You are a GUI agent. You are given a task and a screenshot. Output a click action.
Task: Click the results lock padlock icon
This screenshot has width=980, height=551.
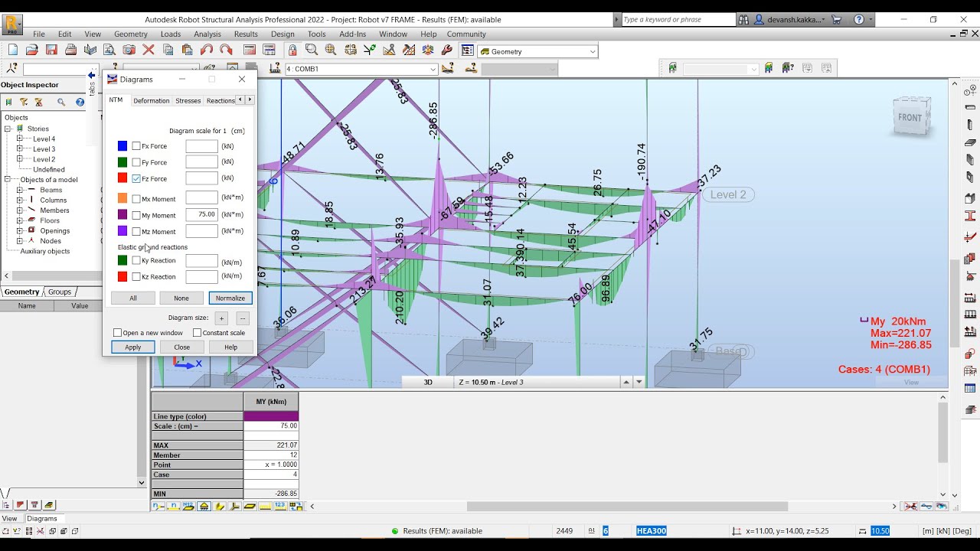coord(292,50)
